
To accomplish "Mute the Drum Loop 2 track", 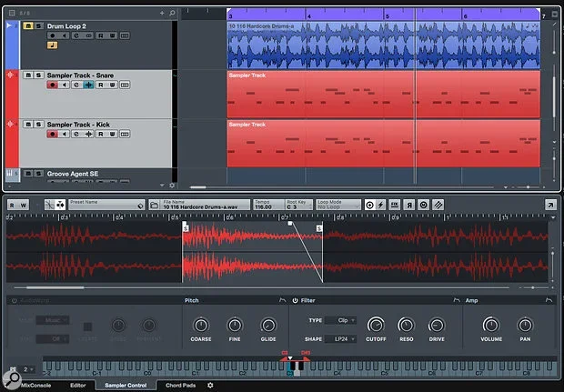I will tap(27, 27).
